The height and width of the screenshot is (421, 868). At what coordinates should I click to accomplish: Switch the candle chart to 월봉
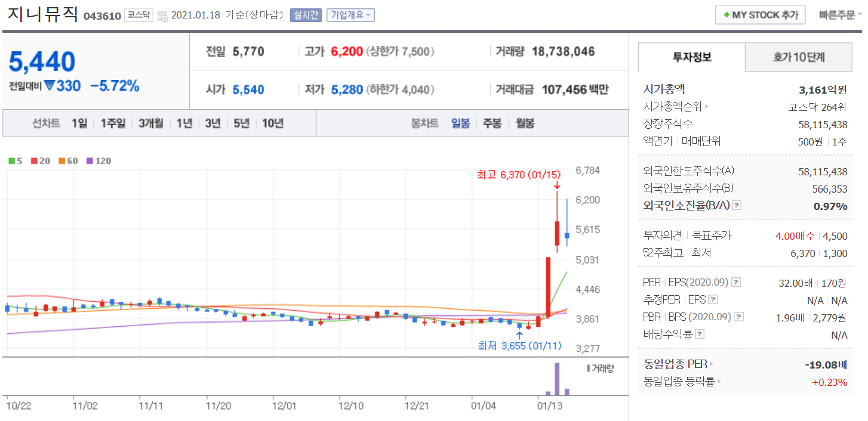[525, 123]
